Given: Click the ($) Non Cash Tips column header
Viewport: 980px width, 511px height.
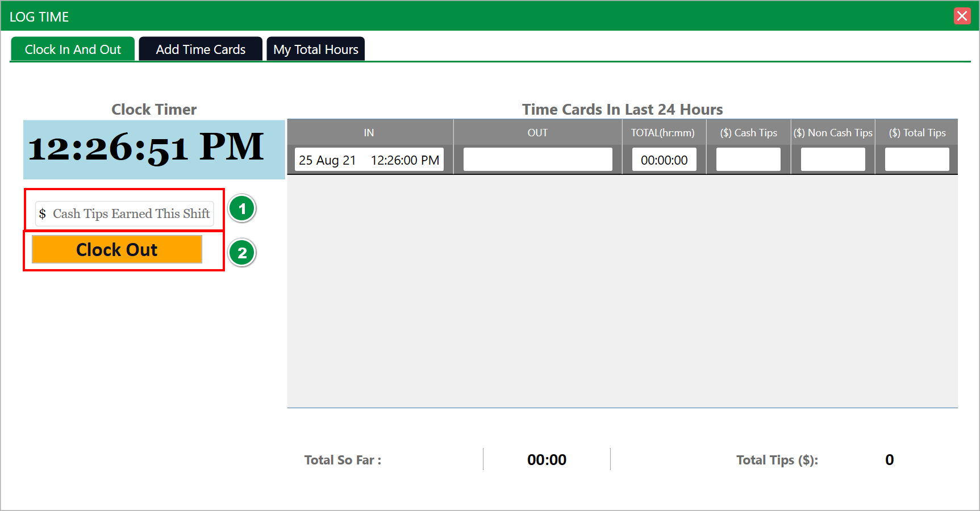Looking at the screenshot, I should [833, 133].
